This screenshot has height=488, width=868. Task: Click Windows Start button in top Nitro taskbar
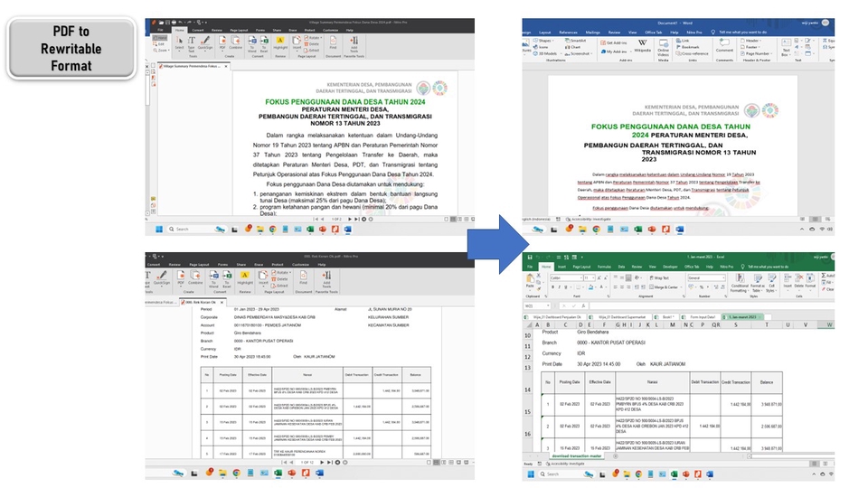click(159, 229)
